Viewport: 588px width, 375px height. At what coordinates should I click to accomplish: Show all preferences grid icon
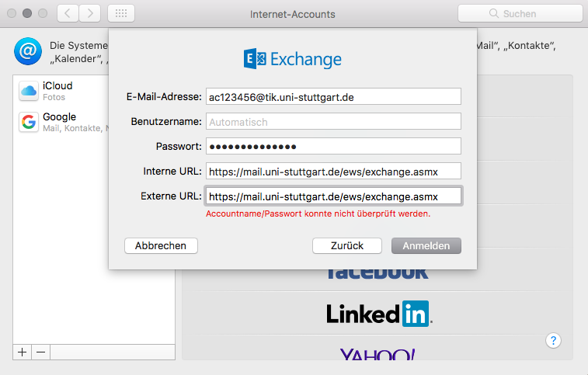click(x=121, y=13)
